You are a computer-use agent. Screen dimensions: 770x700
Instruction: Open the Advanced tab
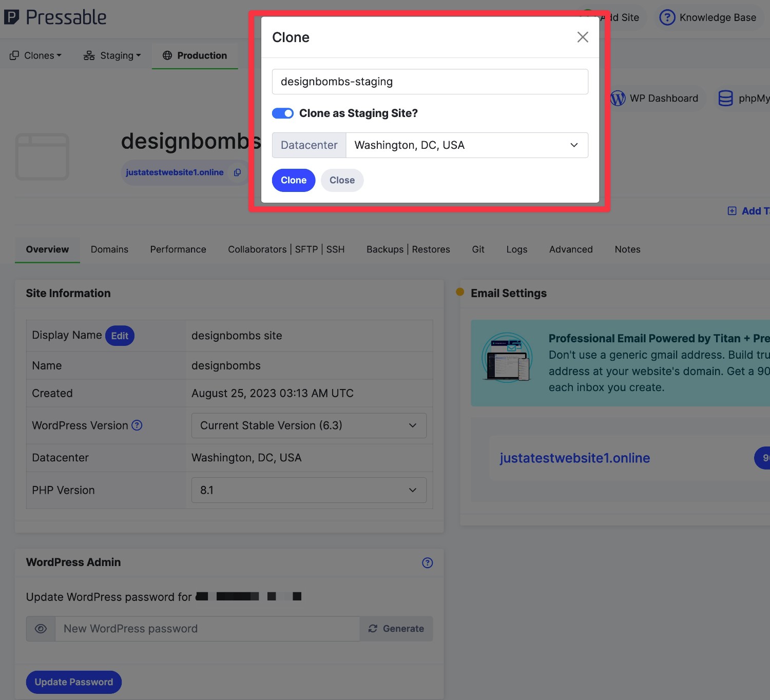(571, 249)
